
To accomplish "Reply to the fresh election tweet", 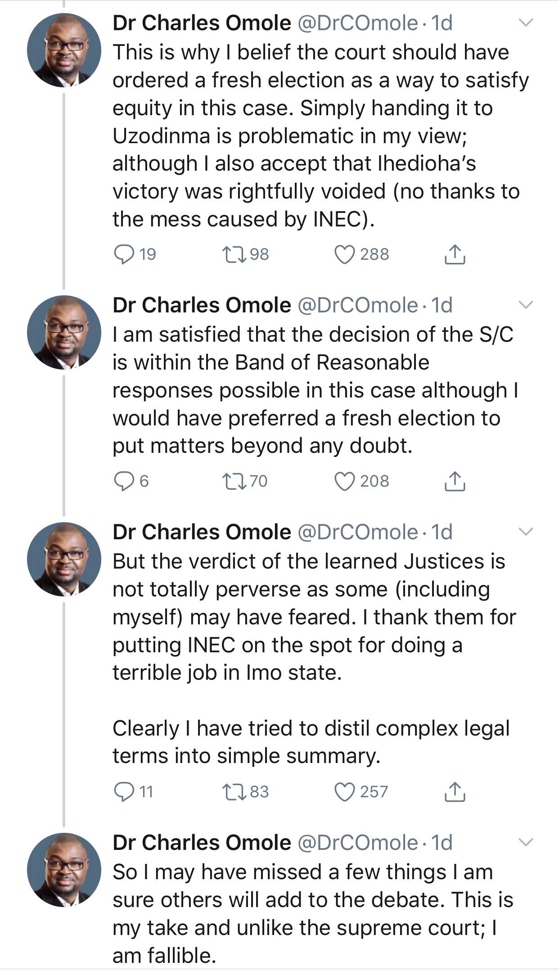I will click(x=124, y=254).
